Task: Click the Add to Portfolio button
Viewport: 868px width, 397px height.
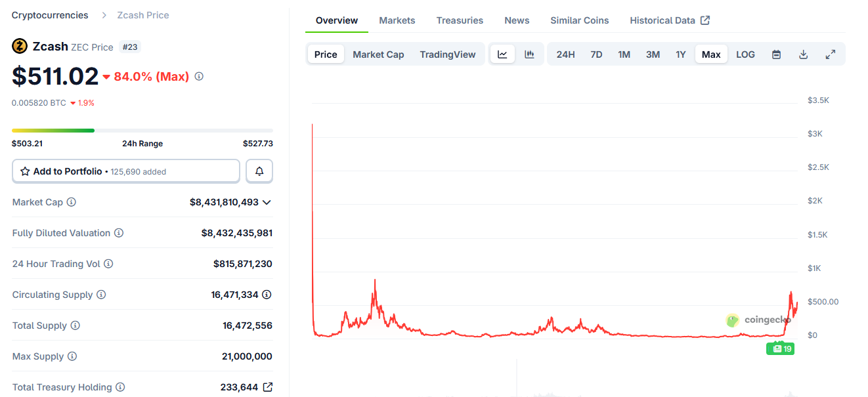Action: [x=126, y=171]
